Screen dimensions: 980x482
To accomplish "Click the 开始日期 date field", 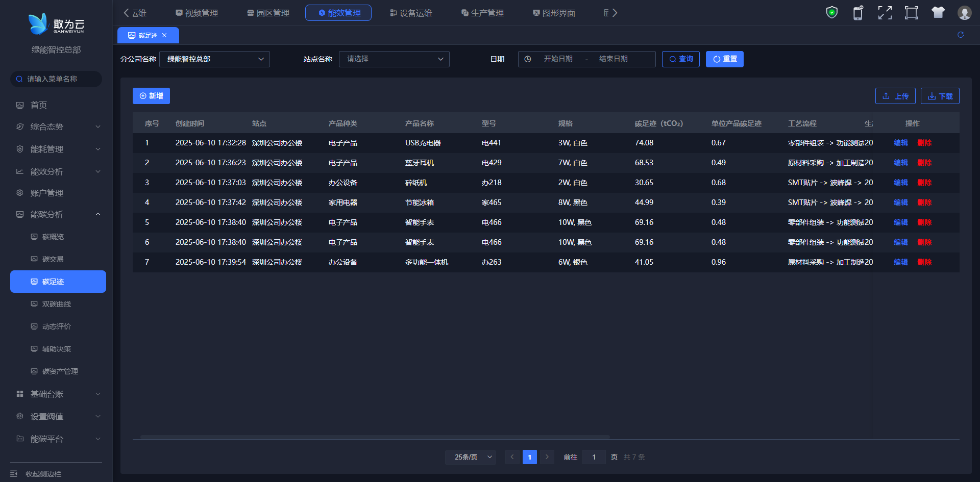I will click(x=558, y=59).
